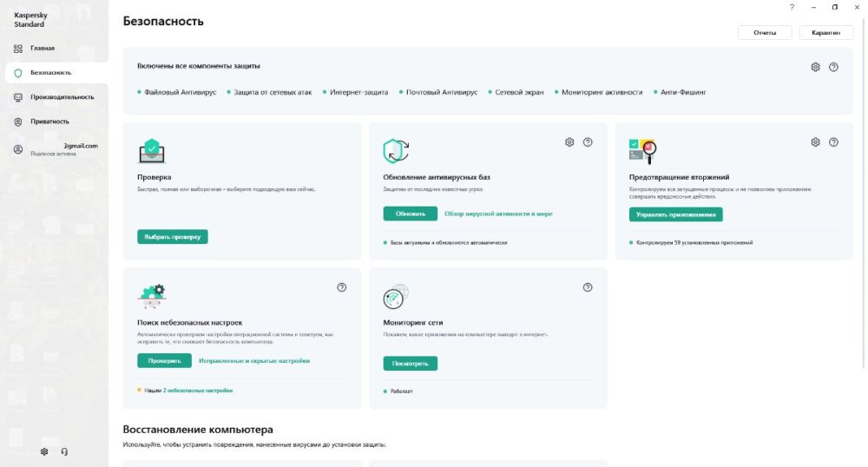Open settings gear on Предотвращение вторжений card
Viewport: 868px width, 467px height.
click(x=815, y=142)
